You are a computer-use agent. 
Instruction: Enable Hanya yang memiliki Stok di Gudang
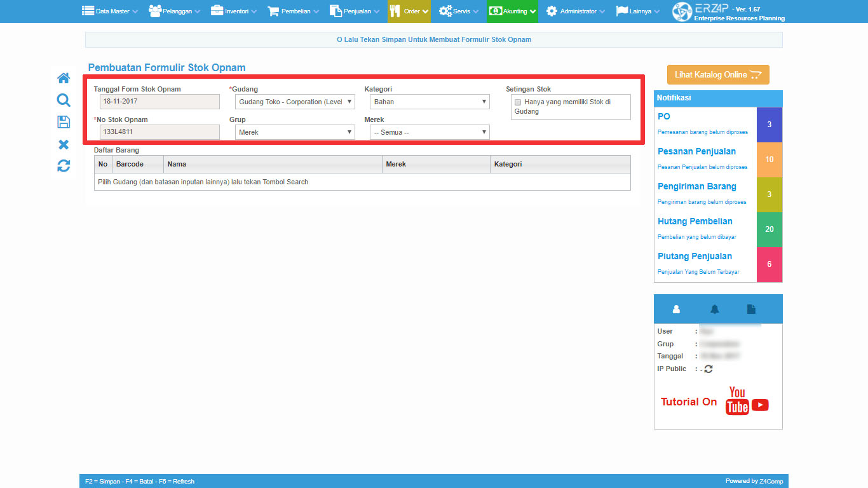coord(519,102)
